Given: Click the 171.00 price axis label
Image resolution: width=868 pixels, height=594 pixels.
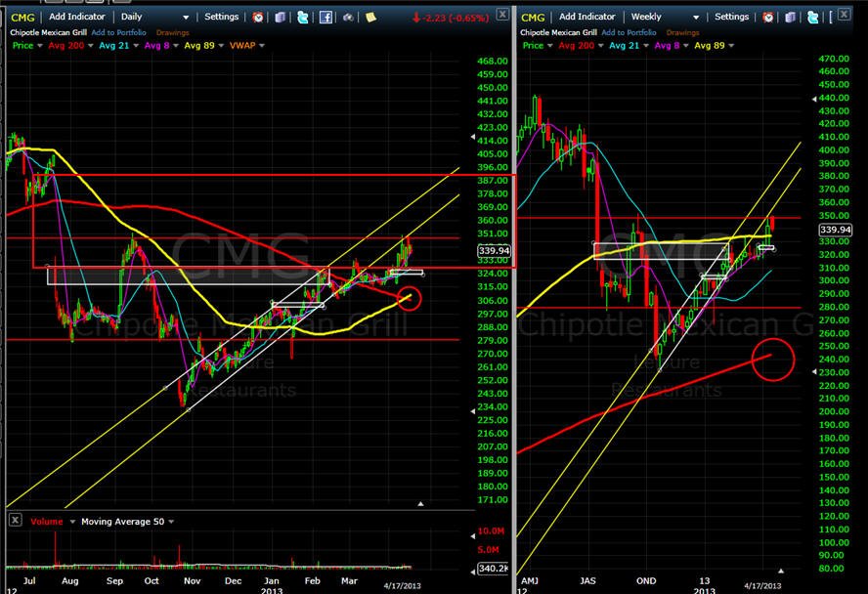Looking at the screenshot, I should click(493, 499).
